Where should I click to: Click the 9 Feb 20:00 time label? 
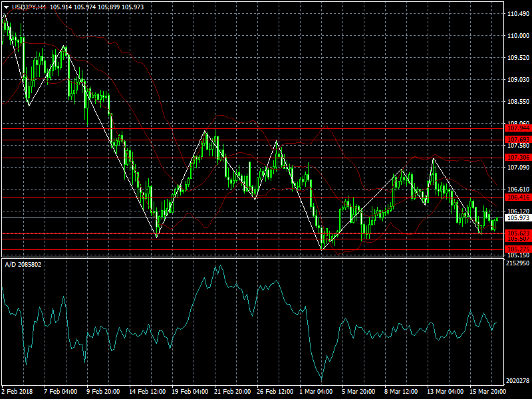tap(103, 392)
